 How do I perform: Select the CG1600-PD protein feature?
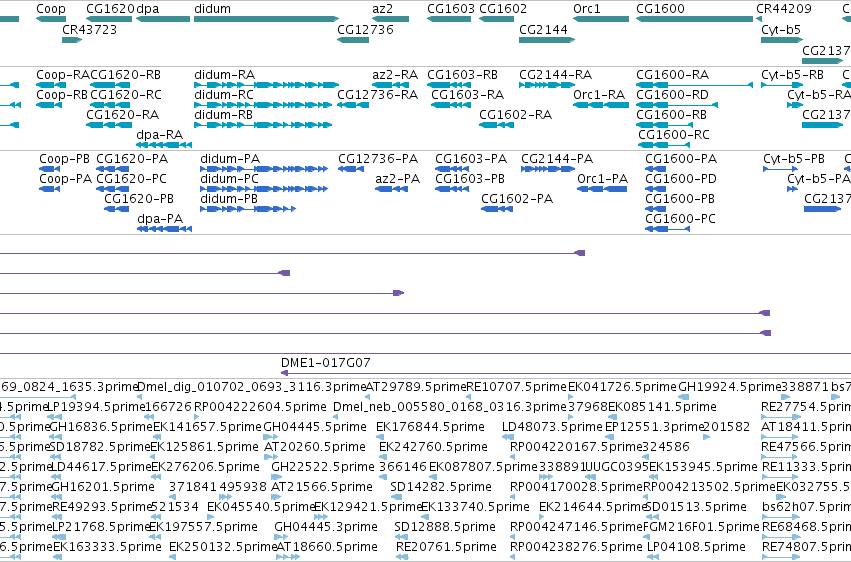(656, 189)
